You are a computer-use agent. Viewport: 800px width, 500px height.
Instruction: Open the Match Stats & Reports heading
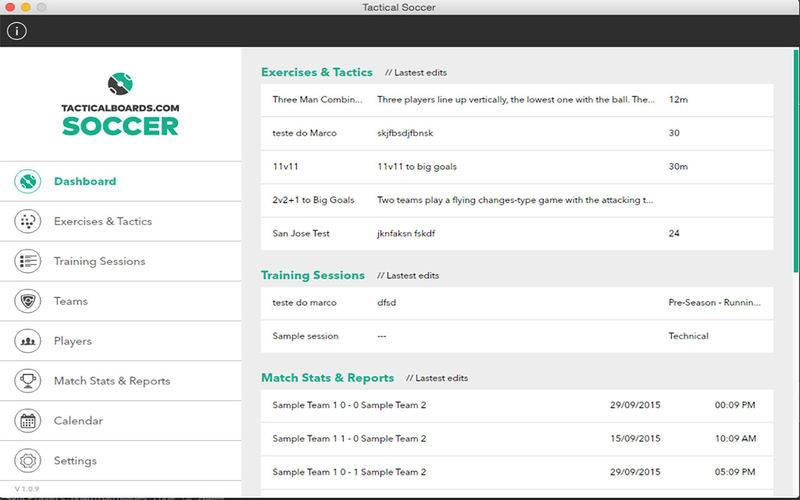click(x=327, y=378)
